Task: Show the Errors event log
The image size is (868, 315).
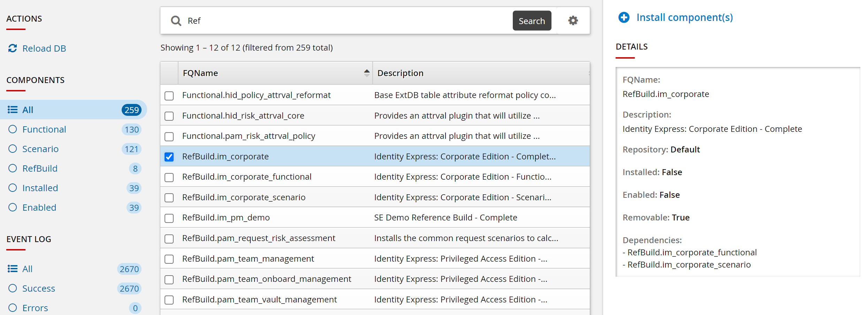Action: pyautogui.click(x=13, y=308)
